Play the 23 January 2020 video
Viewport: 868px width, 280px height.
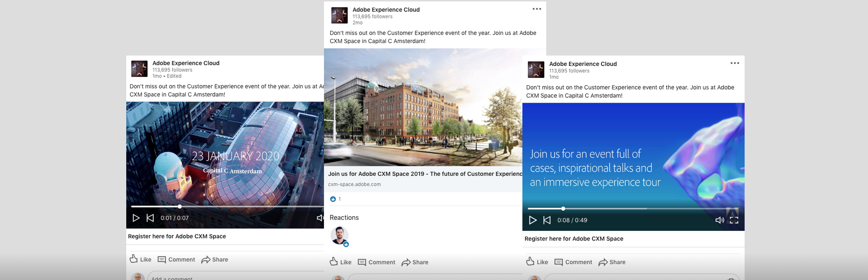pyautogui.click(x=136, y=218)
